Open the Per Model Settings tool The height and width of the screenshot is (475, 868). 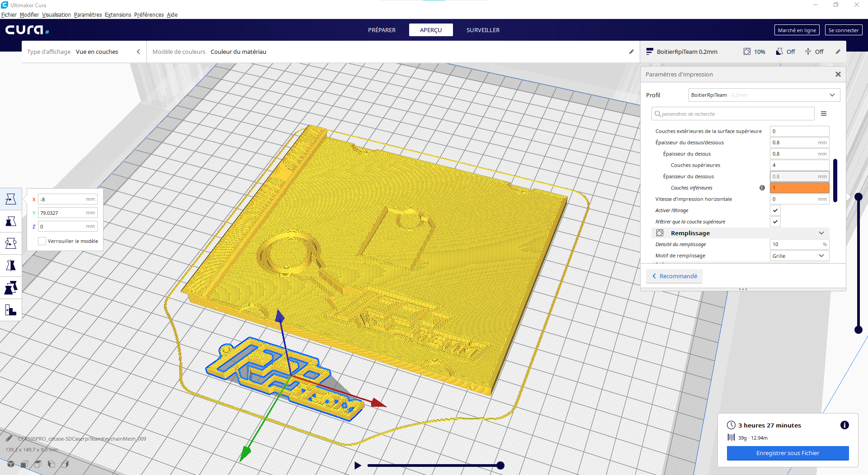click(11, 288)
